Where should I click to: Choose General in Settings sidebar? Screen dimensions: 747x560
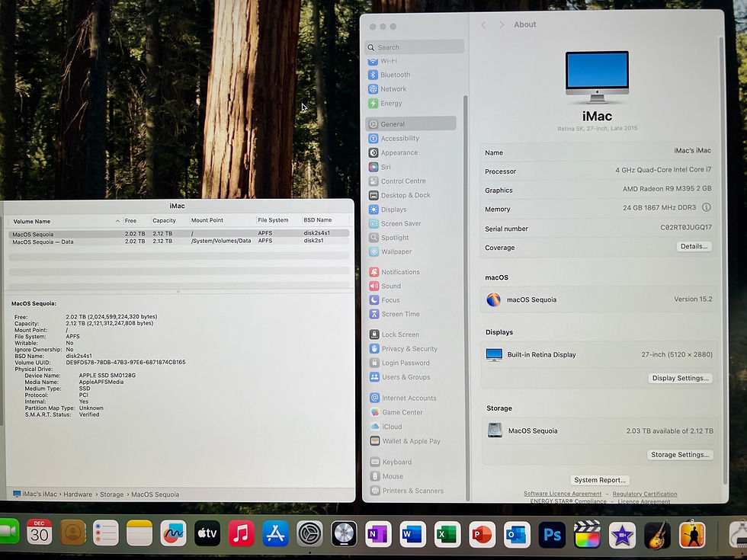(411, 123)
